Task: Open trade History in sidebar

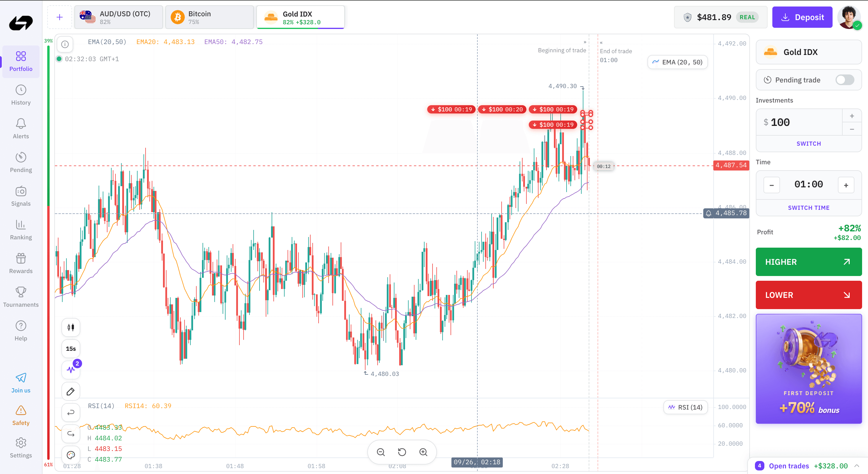Action: [x=21, y=95]
